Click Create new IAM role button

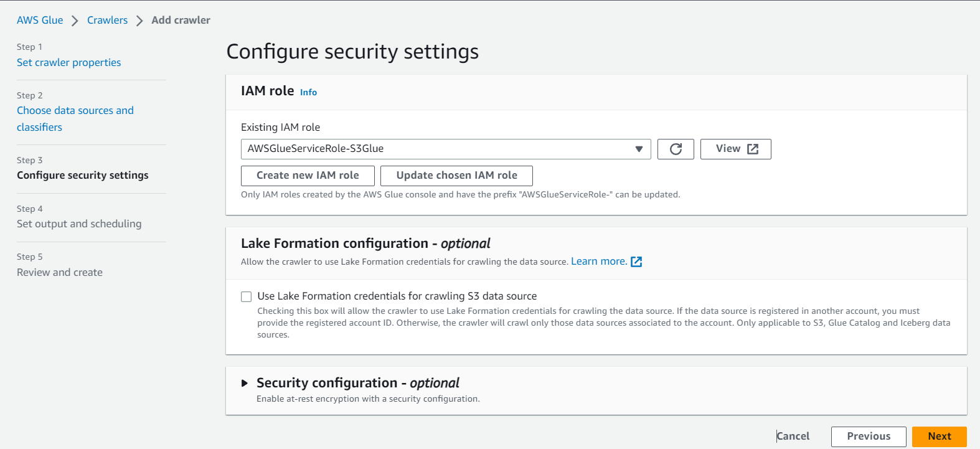coord(308,176)
